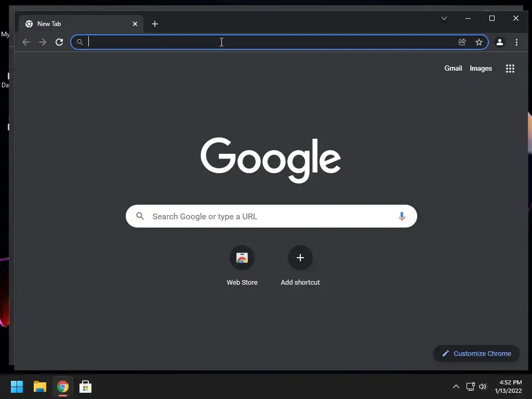Show hidden system tray icons
The image size is (532, 399).
pyautogui.click(x=456, y=387)
